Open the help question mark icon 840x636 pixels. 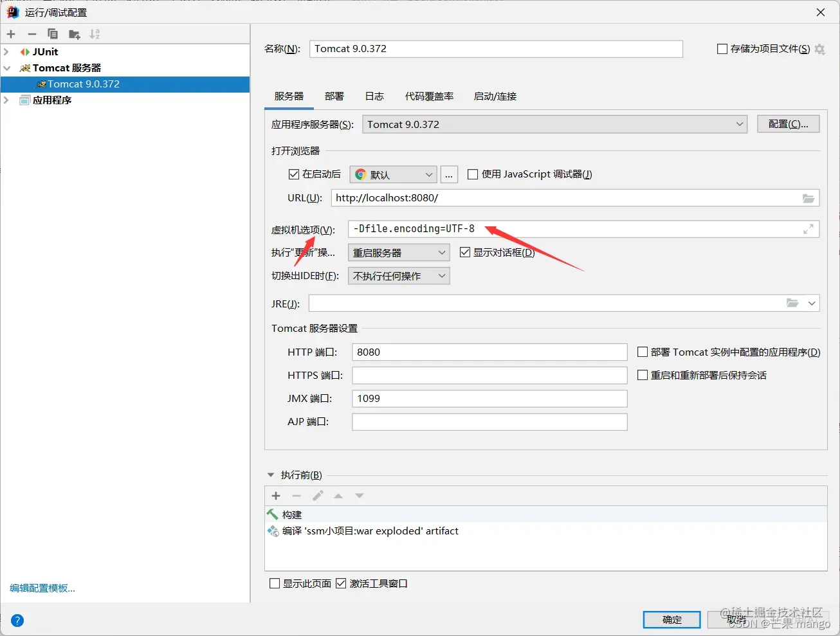point(17,621)
